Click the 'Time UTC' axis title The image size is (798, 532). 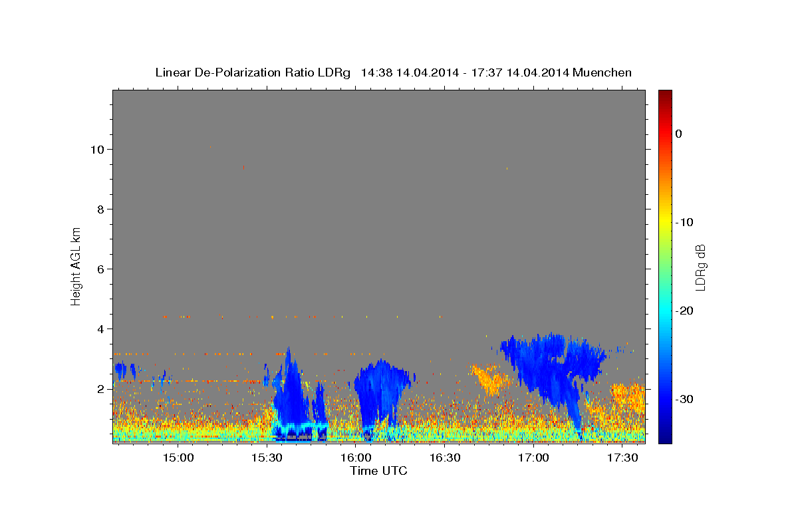pyautogui.click(x=378, y=471)
